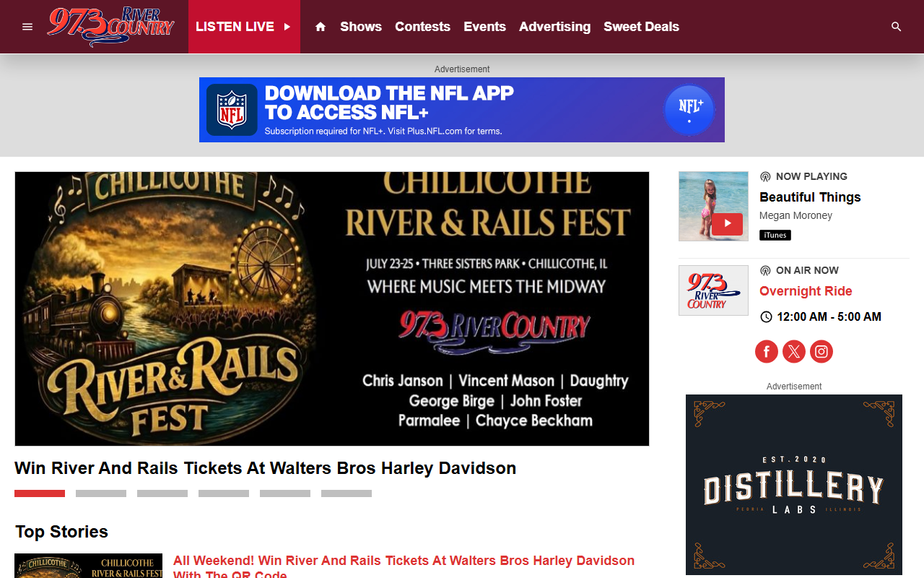Click the NFL shield logo in ad
Image resolution: width=924 pixels, height=578 pixels.
coord(232,110)
